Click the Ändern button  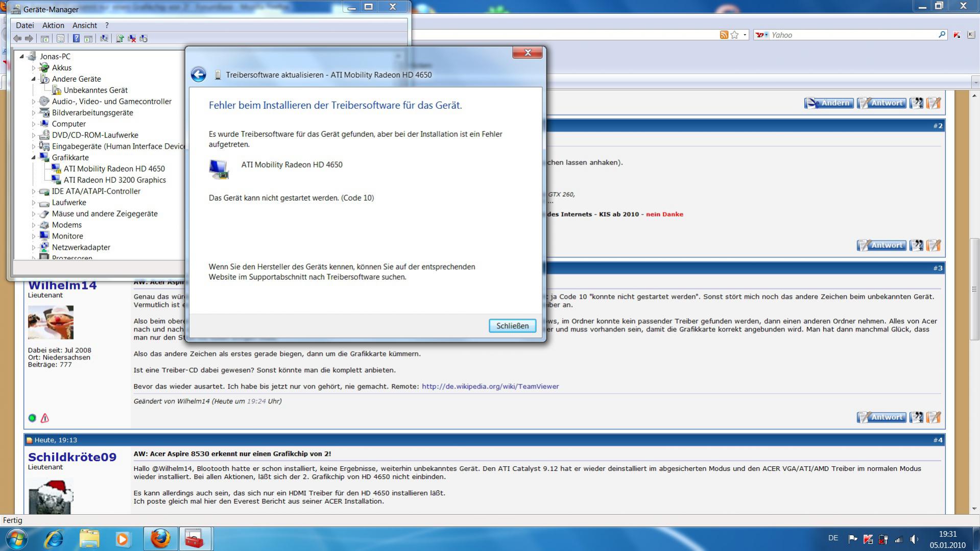(828, 103)
